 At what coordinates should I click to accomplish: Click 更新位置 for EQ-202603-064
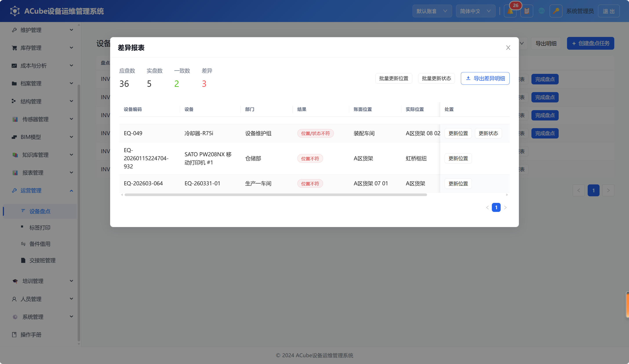(x=458, y=184)
